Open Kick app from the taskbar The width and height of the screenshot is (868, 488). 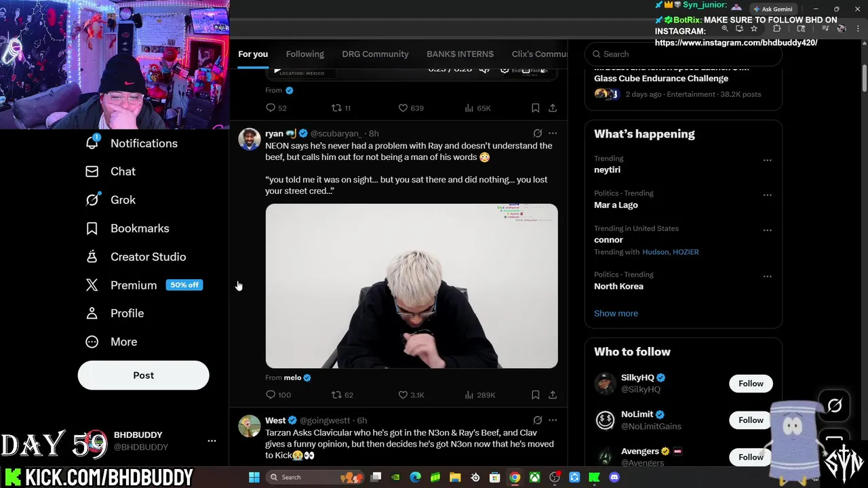594,477
